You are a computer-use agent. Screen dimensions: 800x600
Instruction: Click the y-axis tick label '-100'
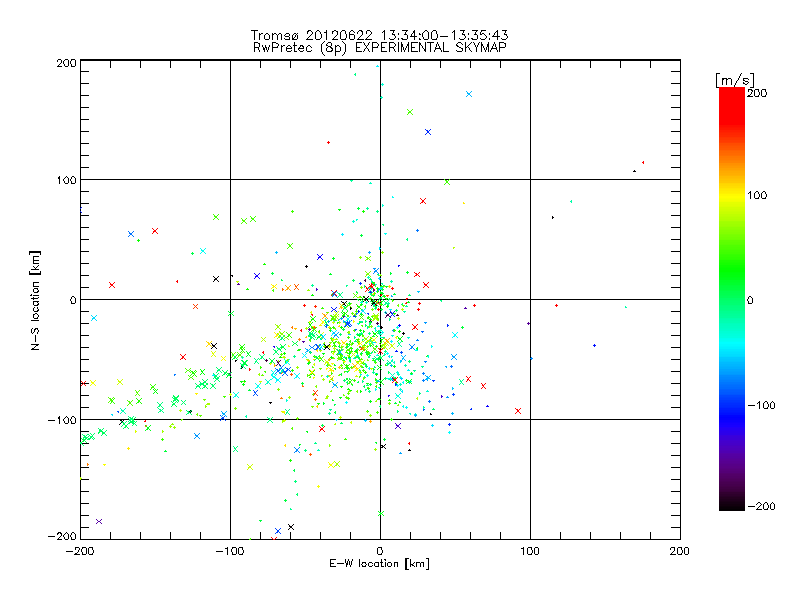click(62, 420)
